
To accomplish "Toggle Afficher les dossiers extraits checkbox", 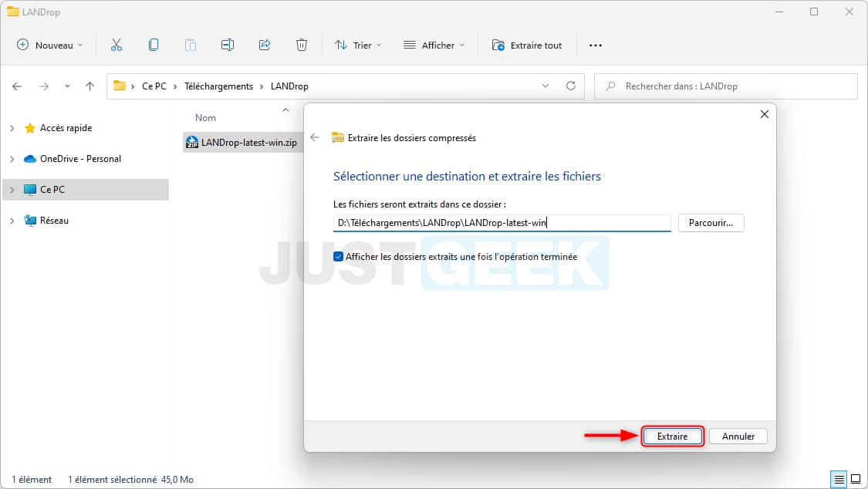I will pos(338,257).
